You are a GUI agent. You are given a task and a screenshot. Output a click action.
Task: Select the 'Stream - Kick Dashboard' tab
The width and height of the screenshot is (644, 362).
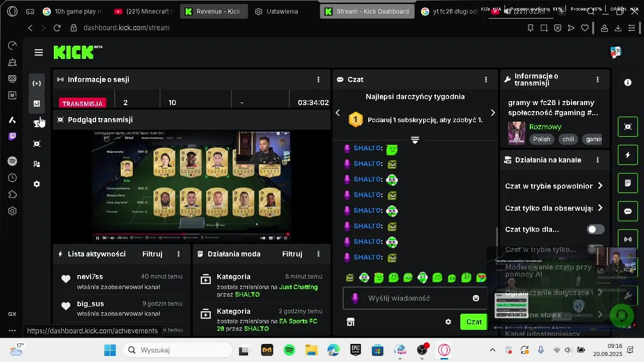[367, 11]
